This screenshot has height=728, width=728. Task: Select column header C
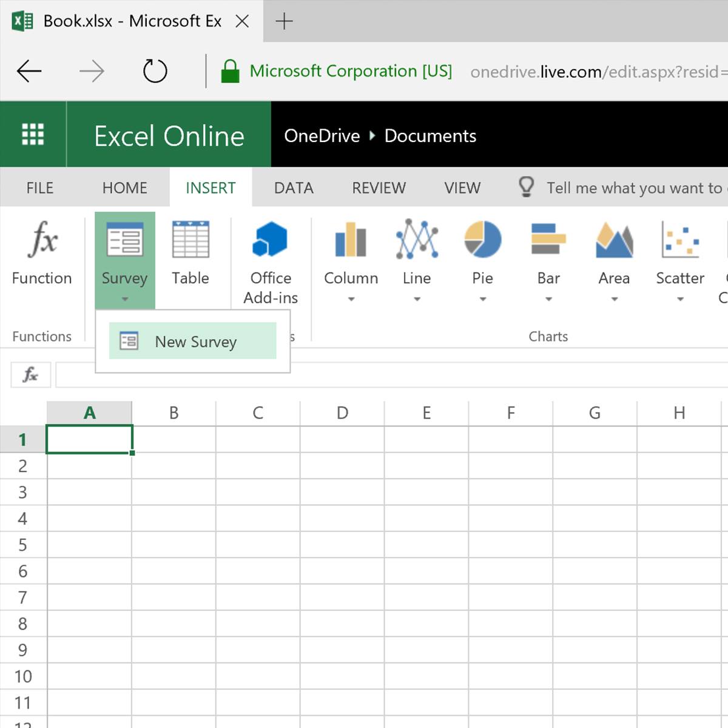point(258,413)
